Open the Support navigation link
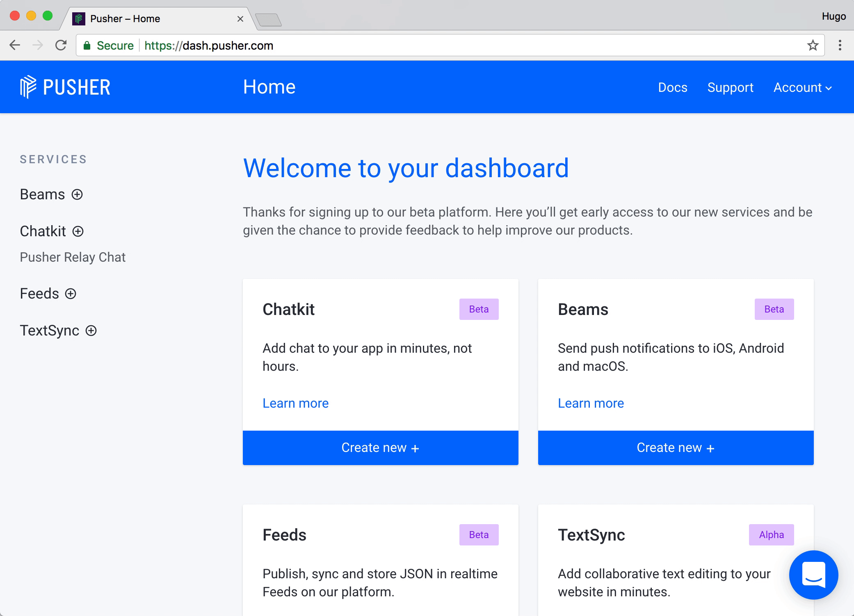Image resolution: width=854 pixels, height=616 pixels. (730, 87)
